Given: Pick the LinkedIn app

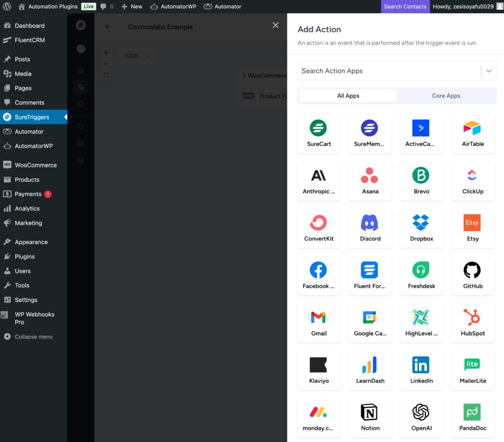Looking at the screenshot, I should coord(421,371).
